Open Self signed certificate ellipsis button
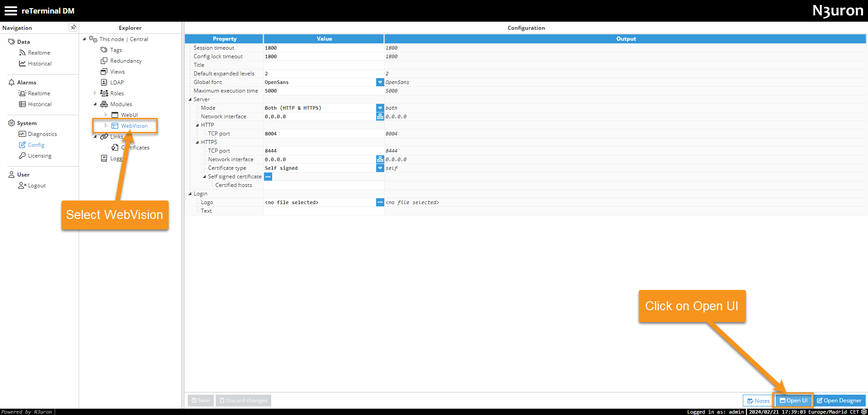The width and height of the screenshot is (868, 415). (268, 177)
